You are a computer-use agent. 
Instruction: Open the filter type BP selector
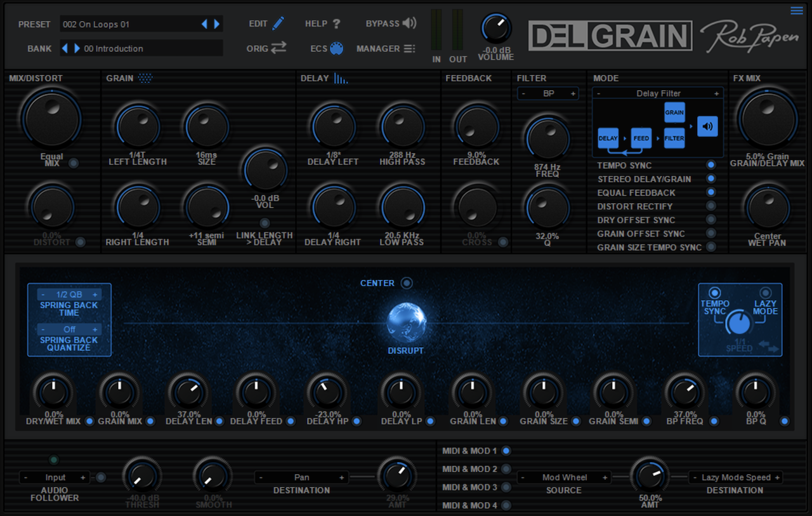pyautogui.click(x=548, y=93)
